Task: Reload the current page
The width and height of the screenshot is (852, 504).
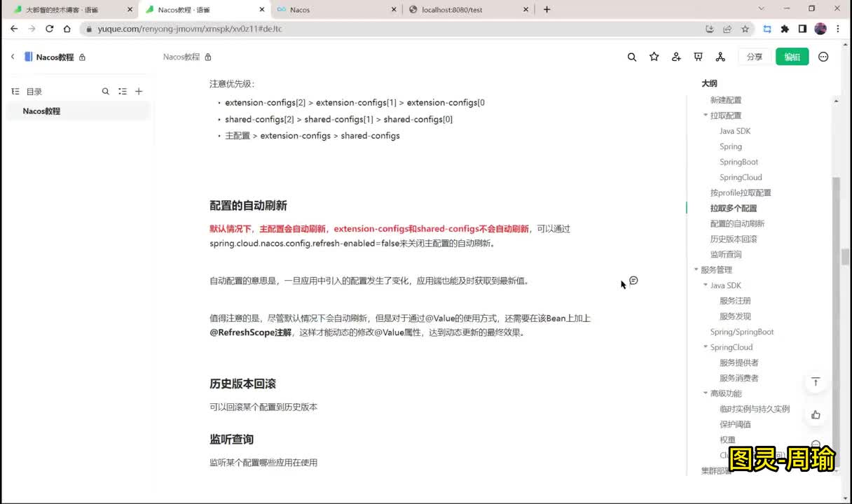Action: point(49,29)
